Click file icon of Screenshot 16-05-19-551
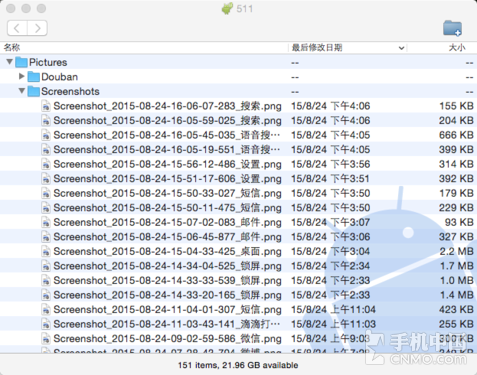477x375 pixels. coord(46,149)
